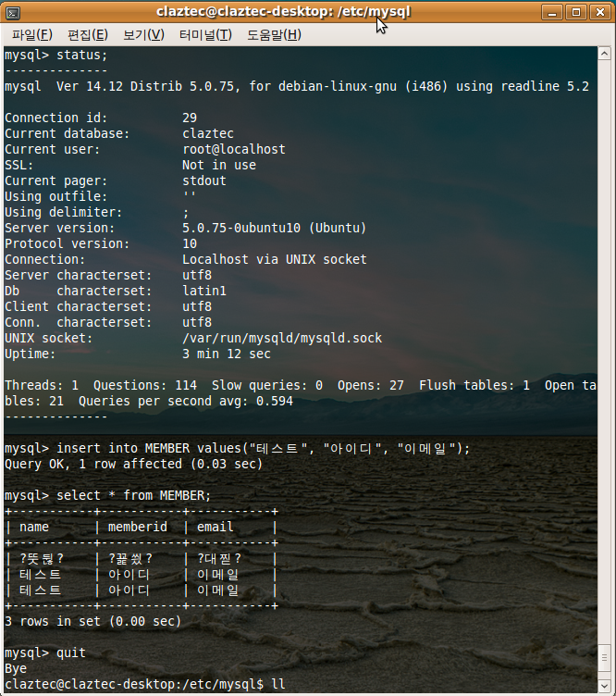Click the Server characterset 'utf8' value
This screenshot has height=696, width=616.
coord(197,275)
